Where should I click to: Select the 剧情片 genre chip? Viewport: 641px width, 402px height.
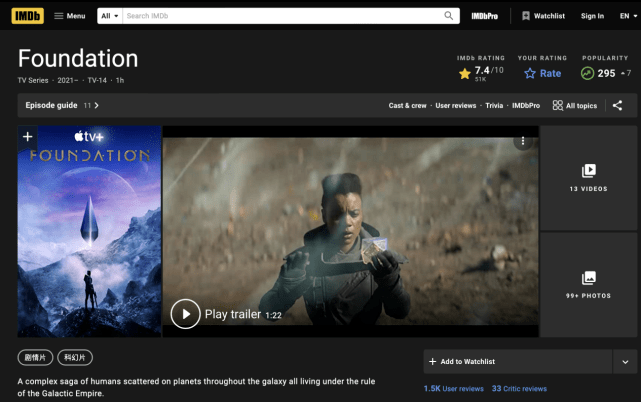35,357
